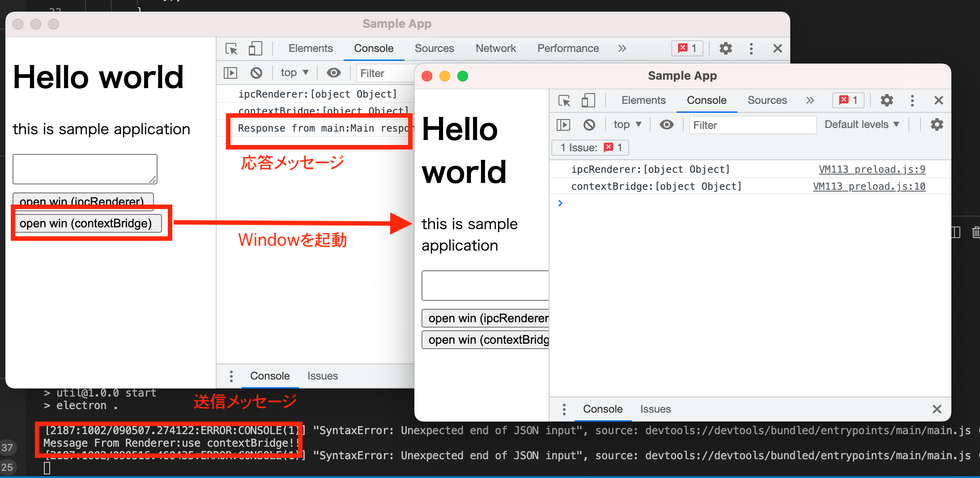Toggle live expression eye in front console
Viewport: 980px width, 478px height.
point(666,125)
